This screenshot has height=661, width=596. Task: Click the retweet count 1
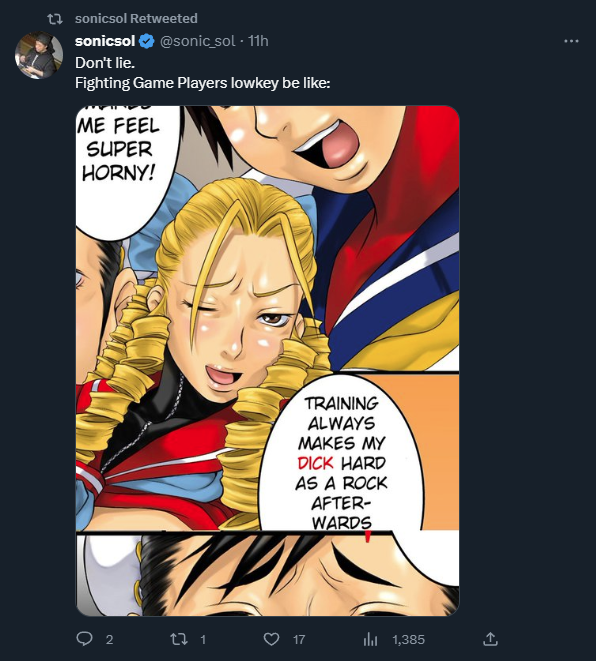203,640
